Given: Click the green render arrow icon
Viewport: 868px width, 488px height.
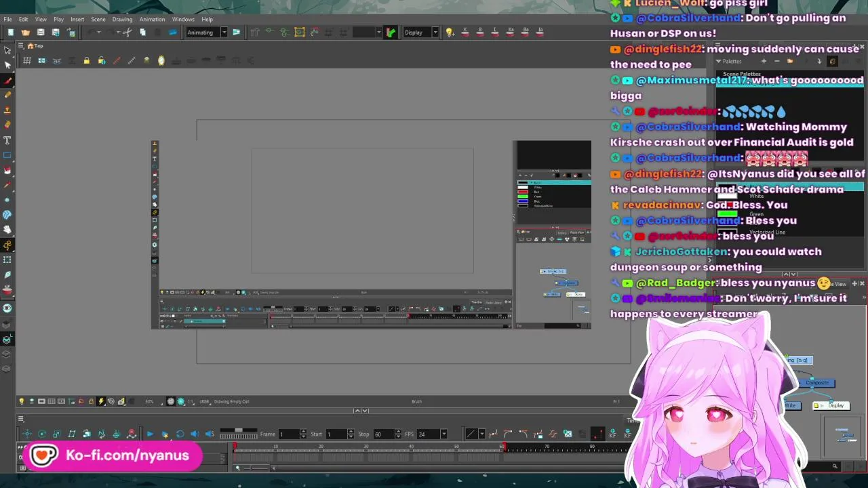Looking at the screenshot, I should (391, 33).
